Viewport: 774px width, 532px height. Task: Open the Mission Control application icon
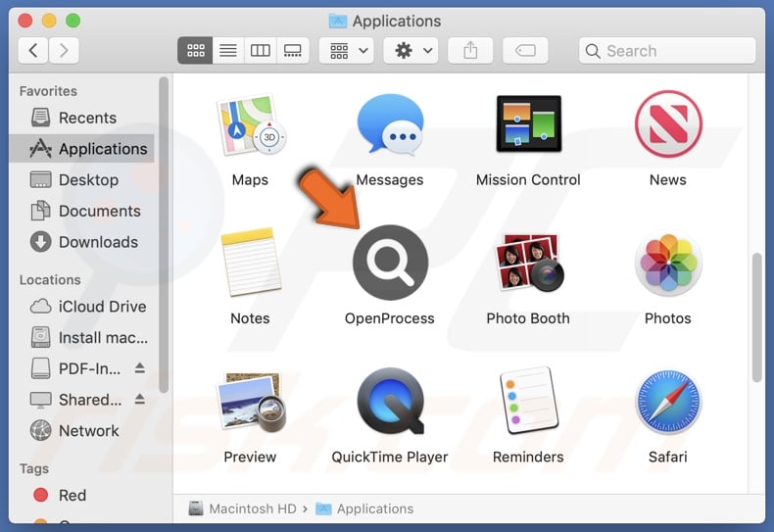tap(529, 123)
